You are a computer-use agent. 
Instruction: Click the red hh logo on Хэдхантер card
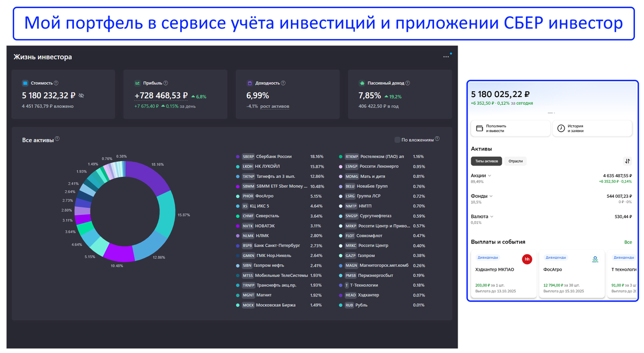click(x=527, y=259)
